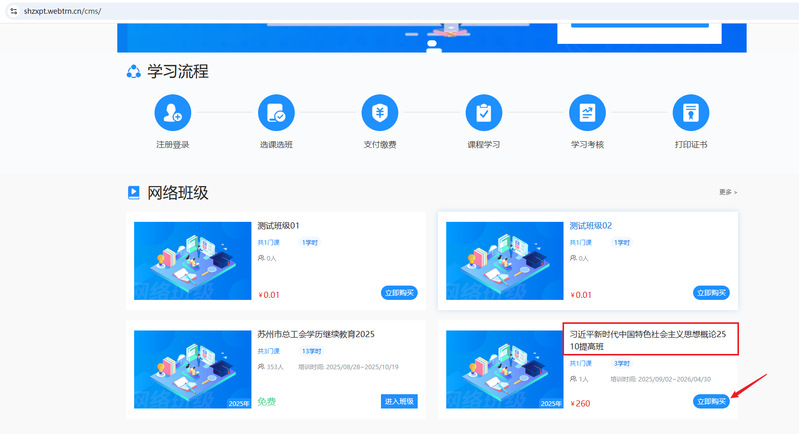Select the 支付缴费 yen icon
799x434 pixels.
click(379, 114)
